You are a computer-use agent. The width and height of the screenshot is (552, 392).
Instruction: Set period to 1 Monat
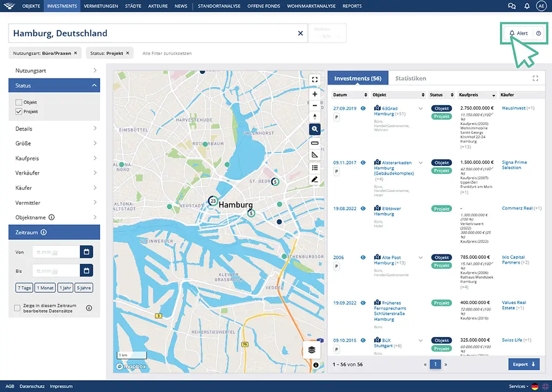(45, 288)
